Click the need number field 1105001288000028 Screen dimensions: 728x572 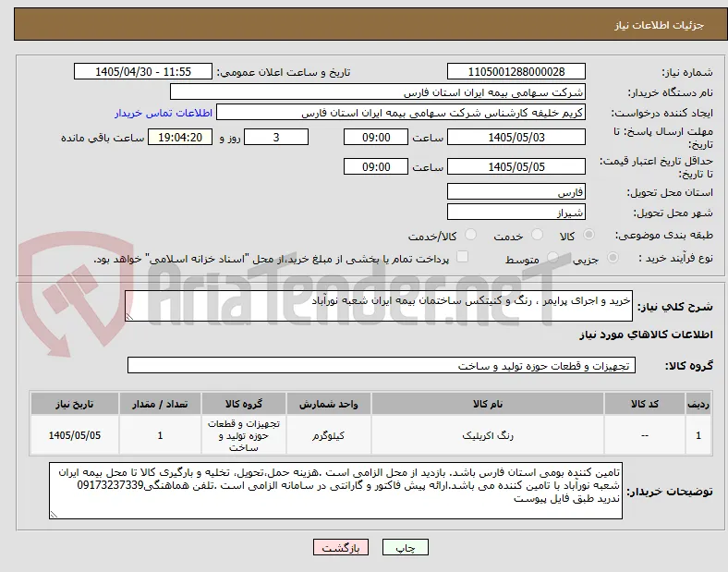coord(516,71)
